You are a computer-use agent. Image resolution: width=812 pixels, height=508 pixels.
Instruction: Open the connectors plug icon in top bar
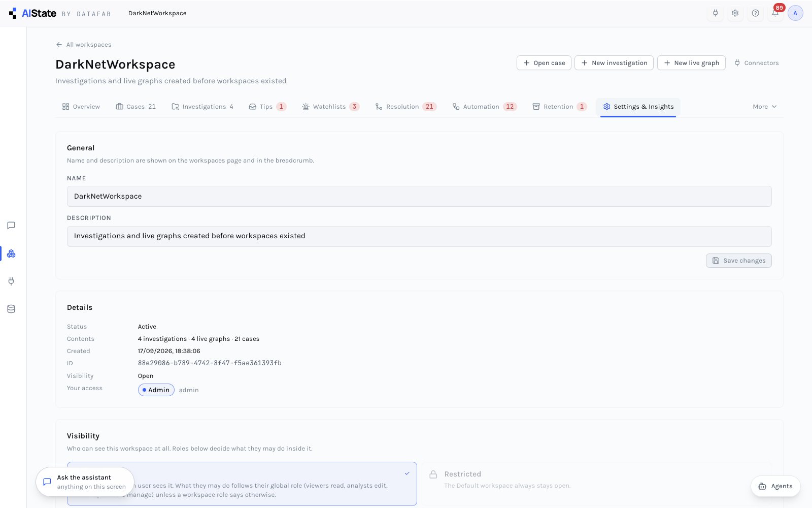715,13
